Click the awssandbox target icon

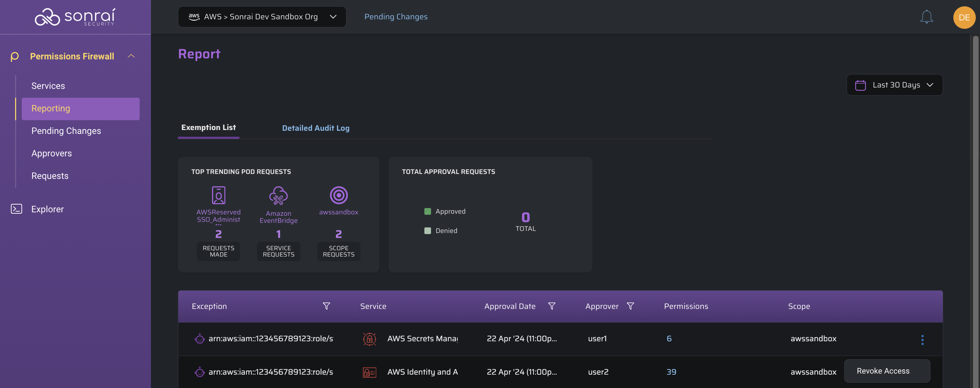pyautogui.click(x=339, y=195)
